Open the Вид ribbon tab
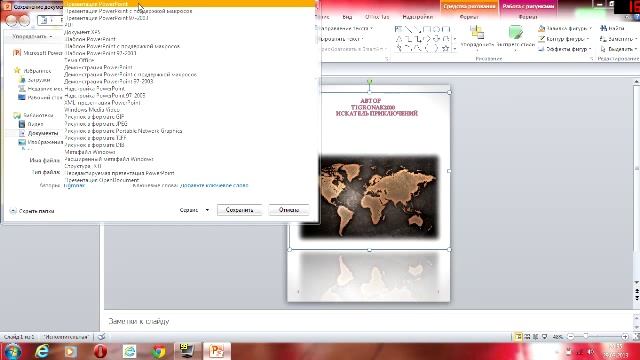 click(x=347, y=17)
